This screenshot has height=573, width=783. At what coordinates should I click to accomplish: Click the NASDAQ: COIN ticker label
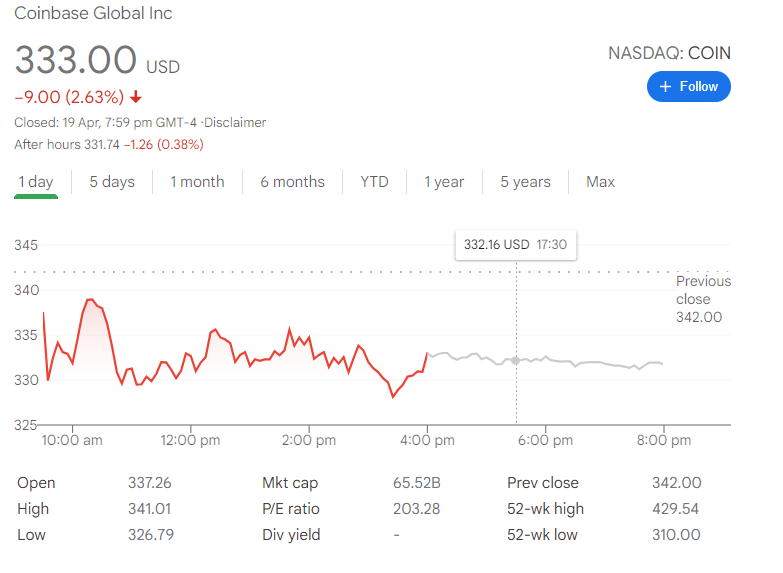[669, 53]
